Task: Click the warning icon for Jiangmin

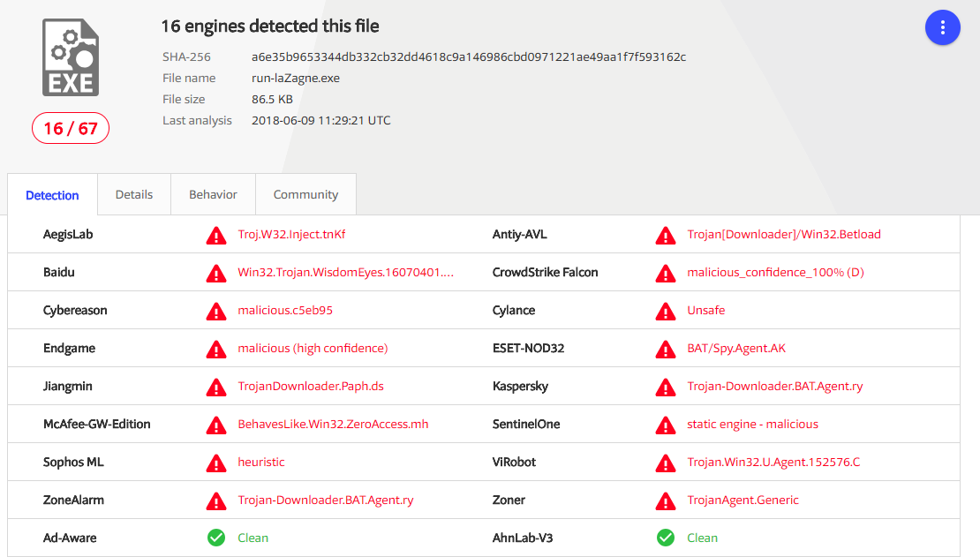Action: pyautogui.click(x=216, y=387)
